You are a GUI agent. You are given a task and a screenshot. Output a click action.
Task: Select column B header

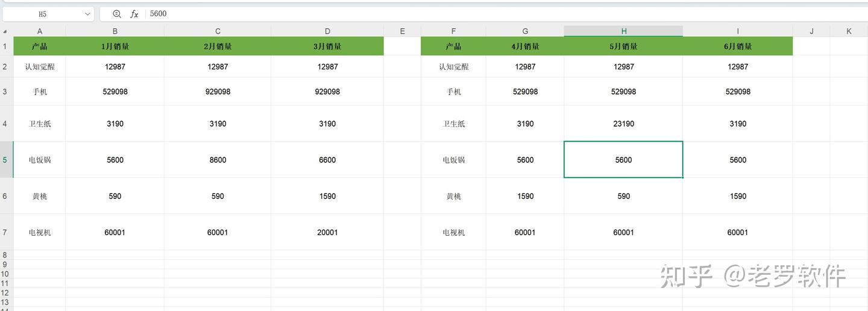pos(115,31)
